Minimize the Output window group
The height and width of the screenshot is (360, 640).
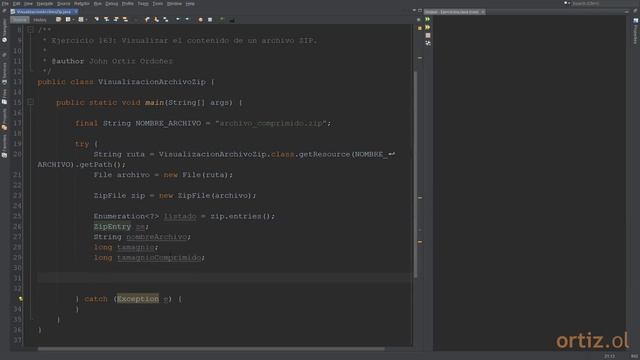pyautogui.click(x=627, y=12)
